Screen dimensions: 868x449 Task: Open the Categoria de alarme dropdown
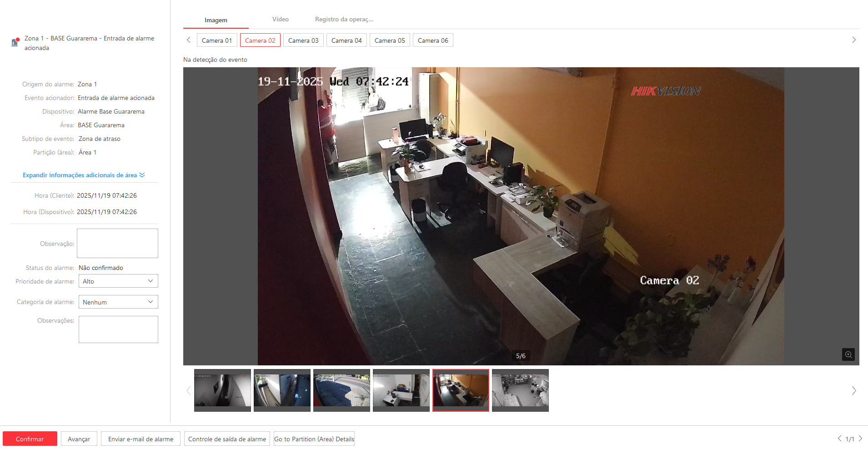(118, 302)
